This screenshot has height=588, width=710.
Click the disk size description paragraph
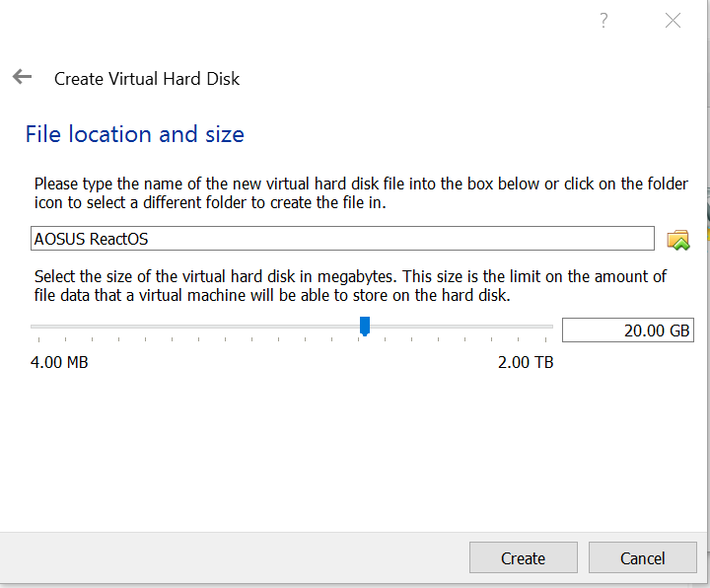pos(350,285)
